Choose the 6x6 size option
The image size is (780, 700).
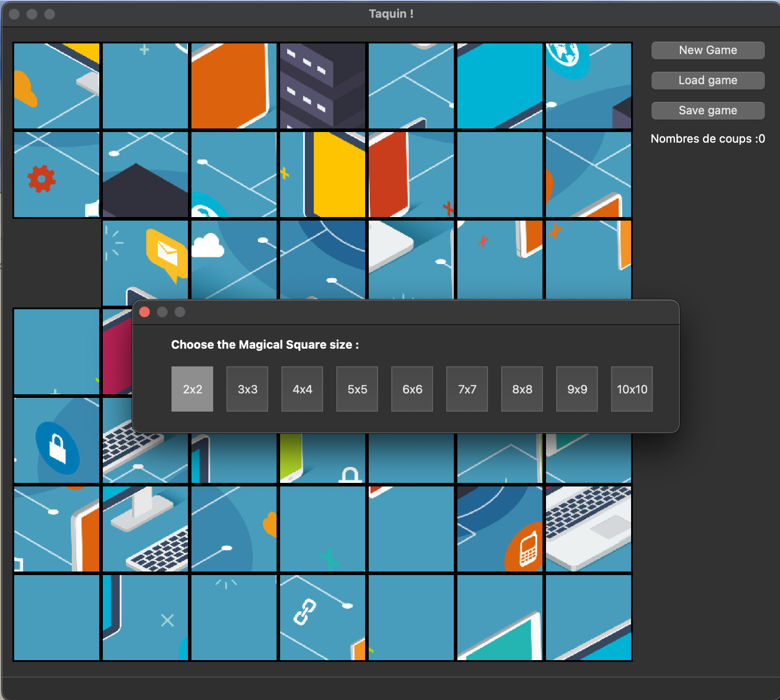412,389
